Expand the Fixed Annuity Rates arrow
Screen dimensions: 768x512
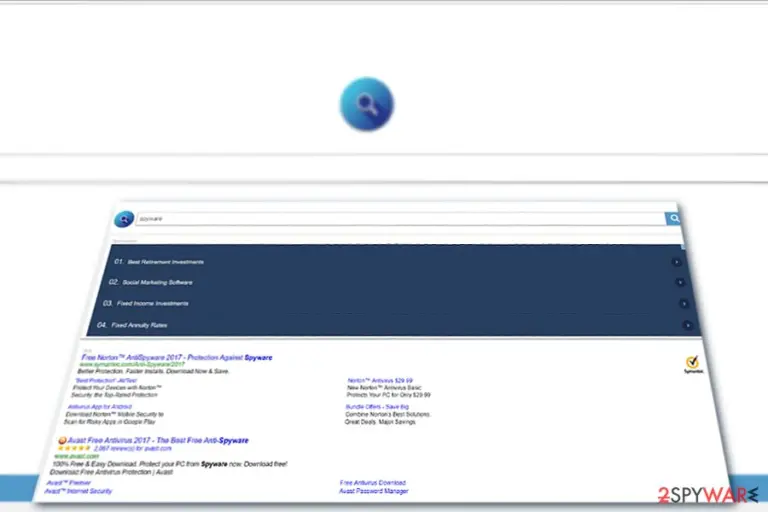tap(688, 325)
